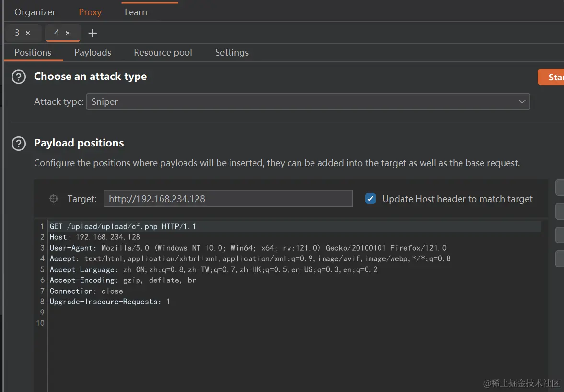Click the Connection: close header line
The height and width of the screenshot is (392, 564).
(86, 291)
